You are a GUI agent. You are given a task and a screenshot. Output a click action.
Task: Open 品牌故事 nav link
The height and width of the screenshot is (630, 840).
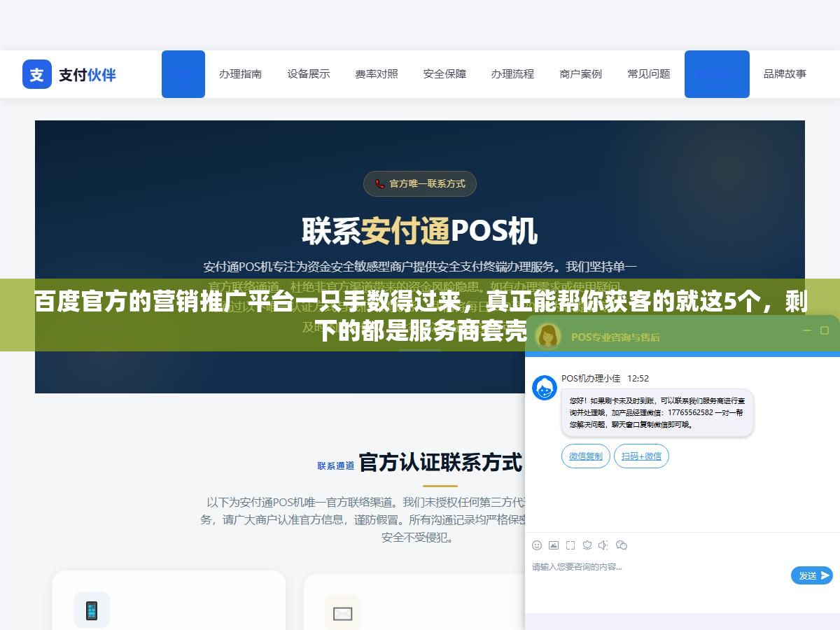(785, 73)
